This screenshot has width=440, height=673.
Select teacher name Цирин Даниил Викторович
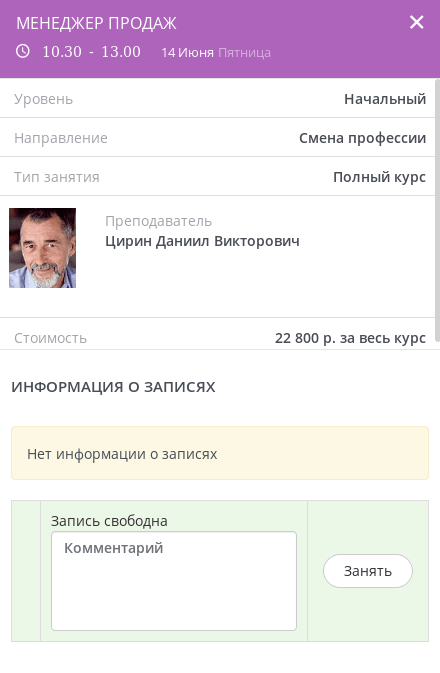(202, 241)
